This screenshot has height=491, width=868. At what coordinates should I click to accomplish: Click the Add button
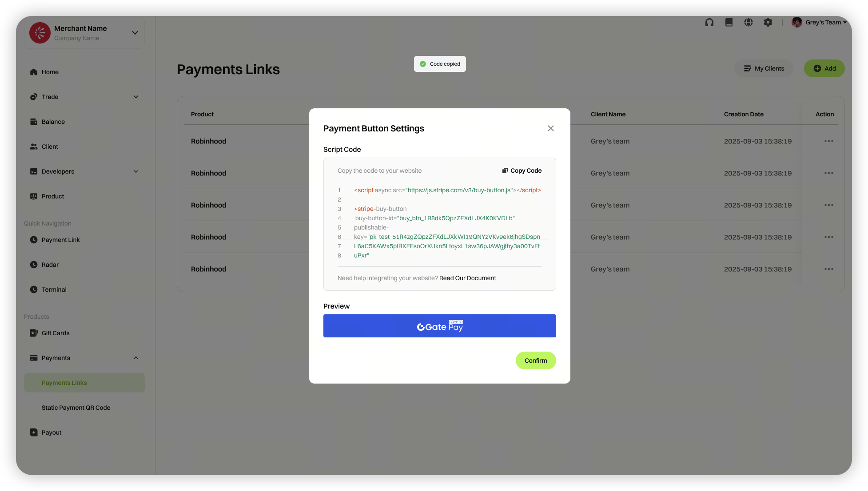[824, 68]
